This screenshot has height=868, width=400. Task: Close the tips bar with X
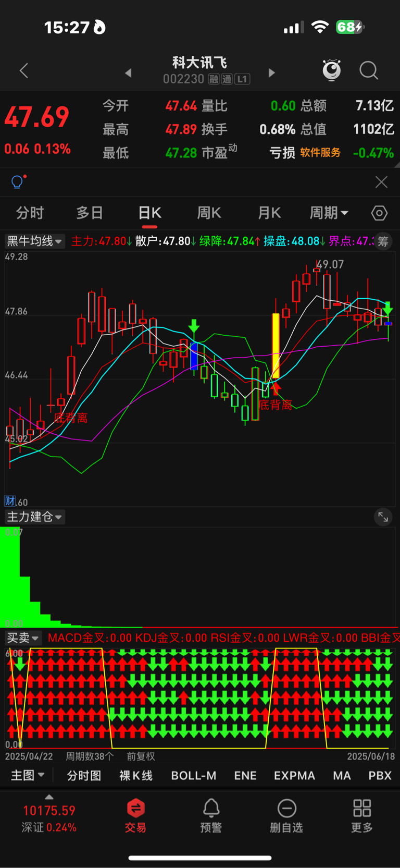click(x=381, y=182)
